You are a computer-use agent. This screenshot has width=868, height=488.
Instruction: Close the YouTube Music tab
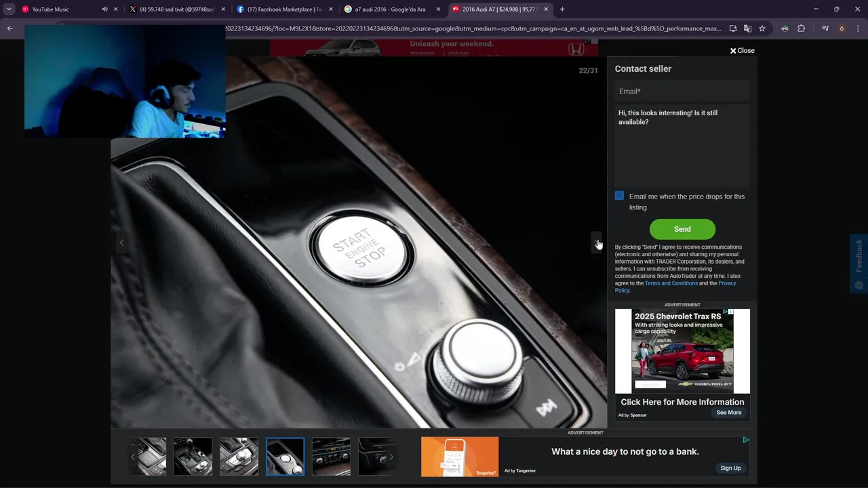pyautogui.click(x=116, y=9)
